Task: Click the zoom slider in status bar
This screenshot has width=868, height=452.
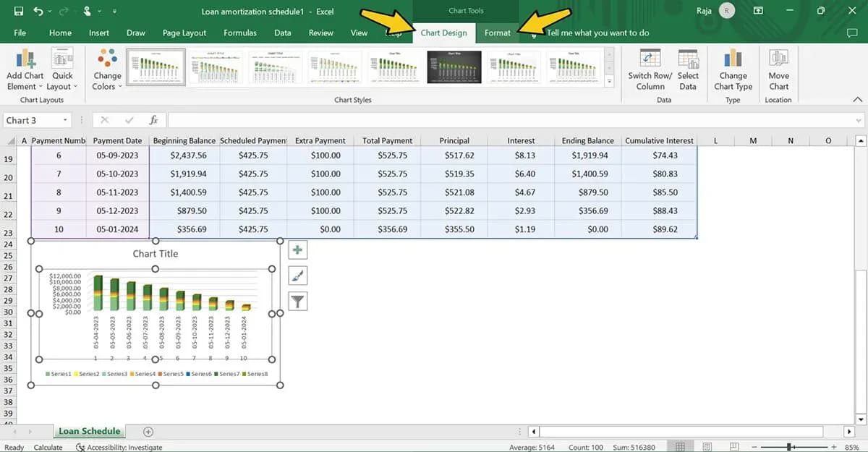Action: (x=790, y=448)
